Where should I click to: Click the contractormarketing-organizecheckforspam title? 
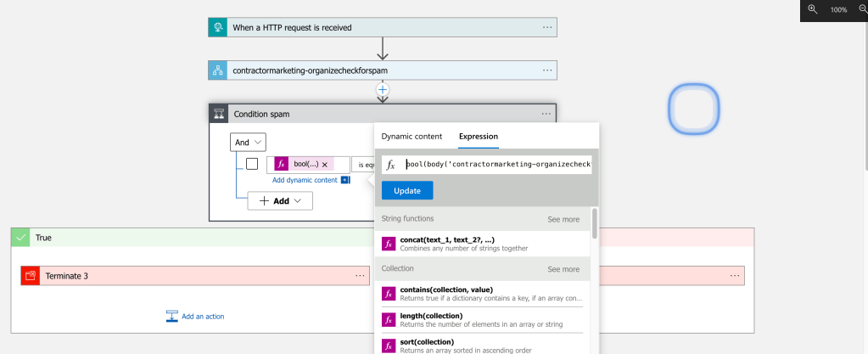[310, 71]
